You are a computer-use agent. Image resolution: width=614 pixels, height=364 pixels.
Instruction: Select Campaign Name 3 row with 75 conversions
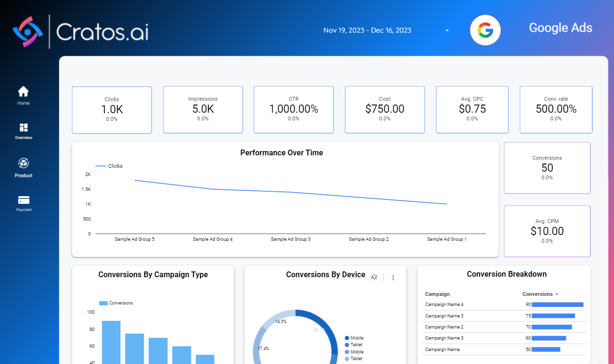point(504,316)
